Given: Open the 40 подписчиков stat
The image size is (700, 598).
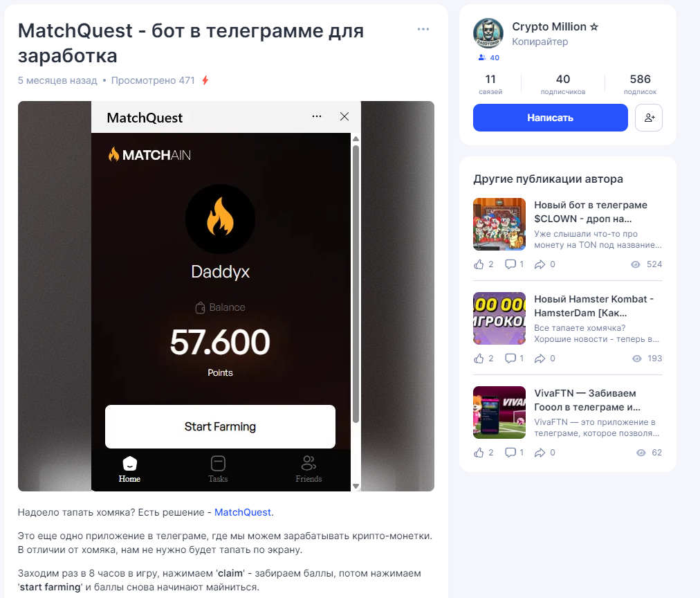Looking at the screenshot, I should point(562,84).
